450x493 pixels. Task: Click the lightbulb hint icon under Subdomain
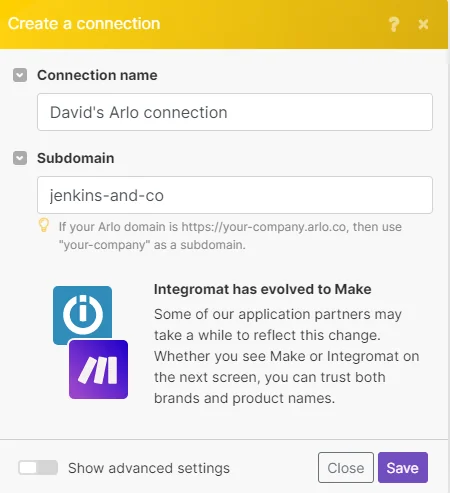pyautogui.click(x=44, y=225)
